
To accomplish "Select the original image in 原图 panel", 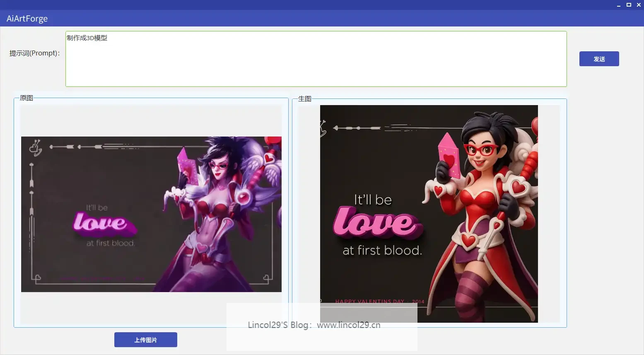I will 151,214.
